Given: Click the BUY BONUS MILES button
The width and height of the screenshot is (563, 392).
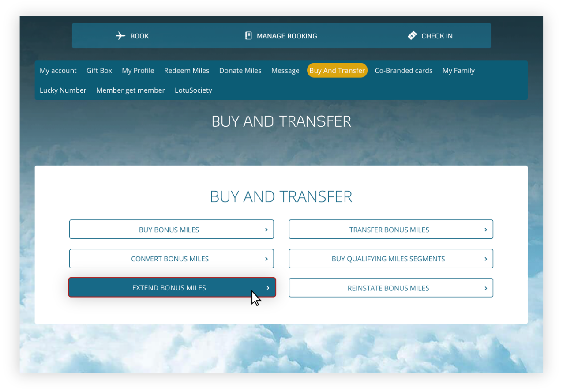Looking at the screenshot, I should click(x=172, y=230).
